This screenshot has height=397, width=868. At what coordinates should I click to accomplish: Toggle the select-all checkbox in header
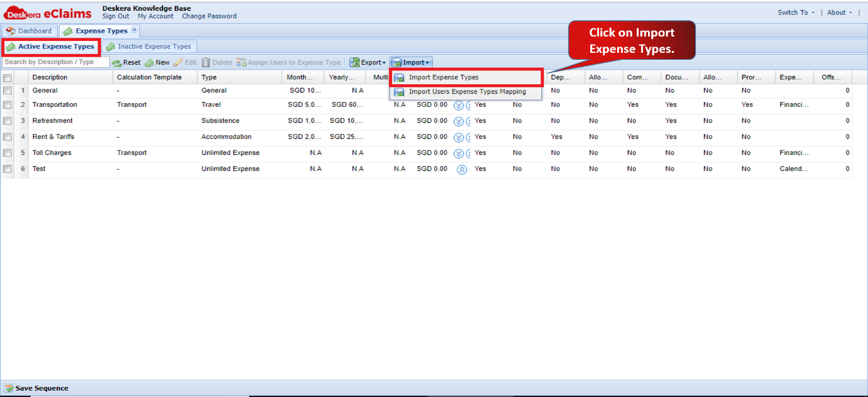8,77
